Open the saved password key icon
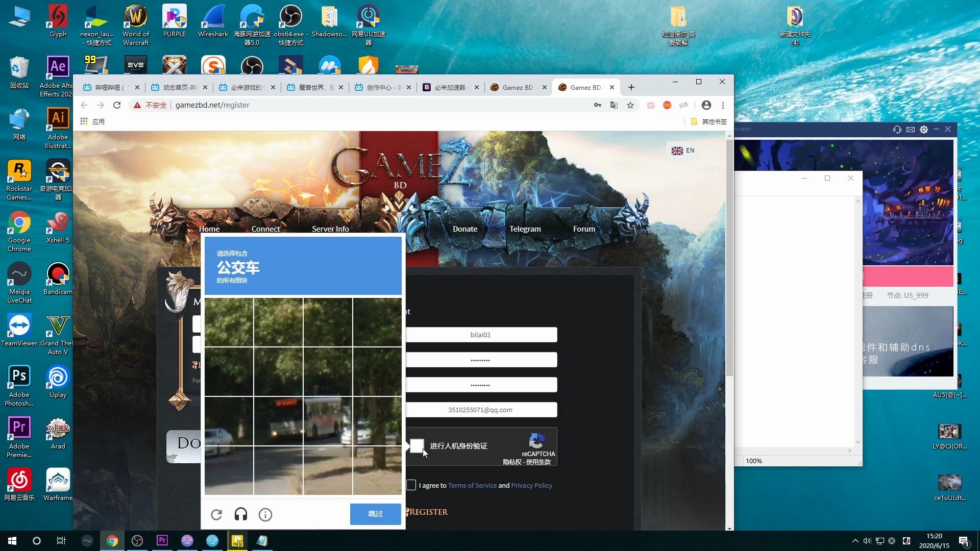 pos(598,105)
